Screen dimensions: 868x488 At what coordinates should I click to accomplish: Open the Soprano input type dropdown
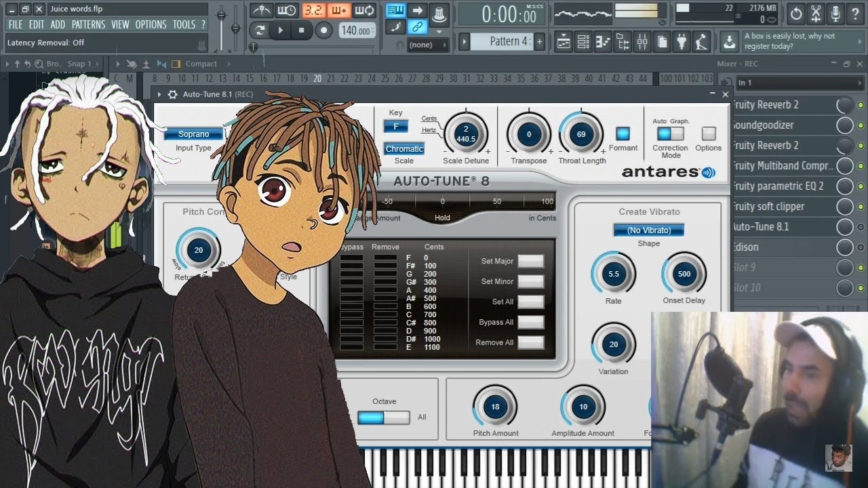(x=193, y=134)
